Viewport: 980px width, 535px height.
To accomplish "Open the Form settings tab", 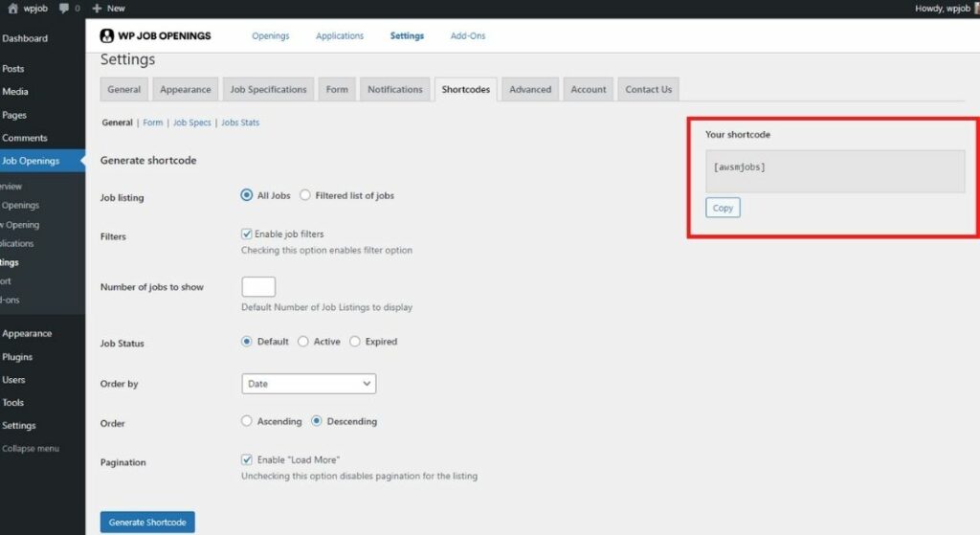I will coord(337,89).
